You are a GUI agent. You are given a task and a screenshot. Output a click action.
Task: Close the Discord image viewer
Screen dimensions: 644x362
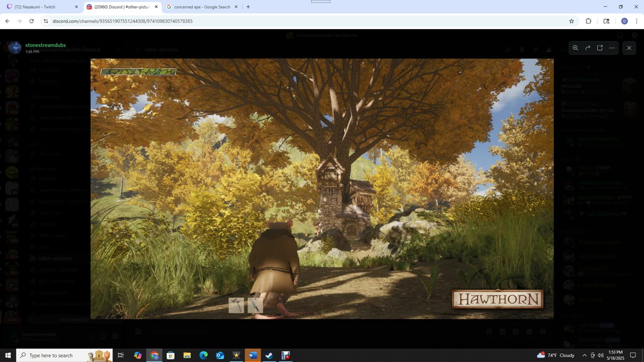point(629,48)
